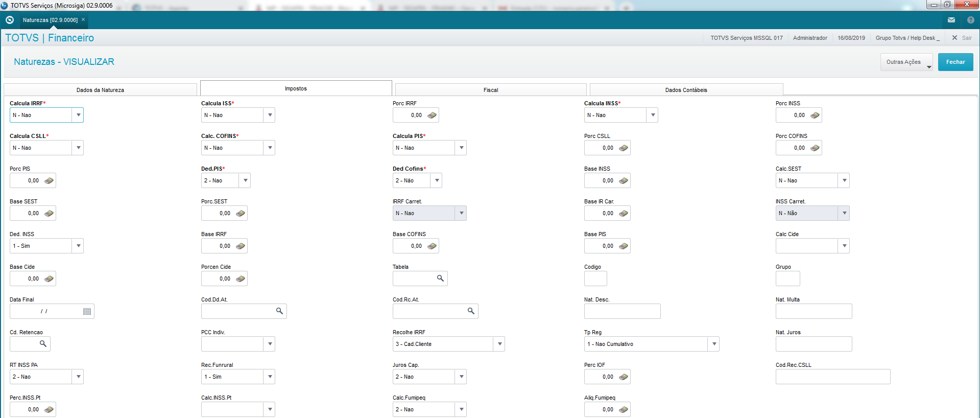Click the Administrador user label
The width and height of the screenshot is (980, 418).
(810, 38)
